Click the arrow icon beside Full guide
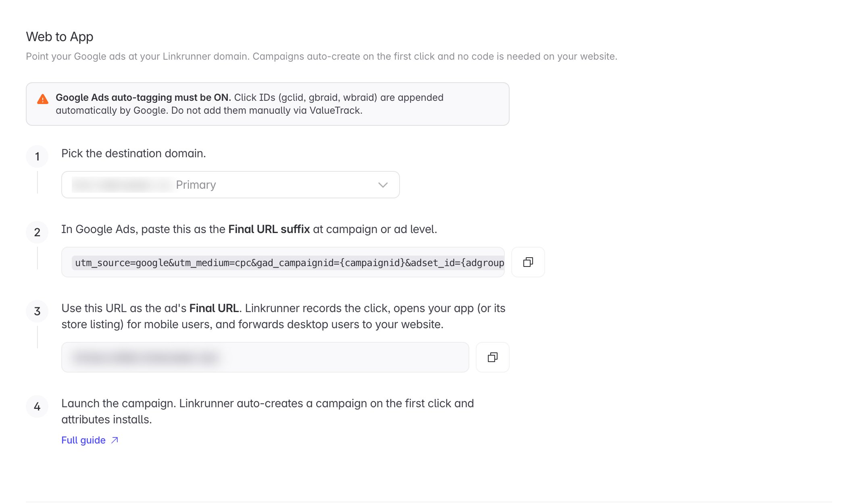 [x=115, y=440]
